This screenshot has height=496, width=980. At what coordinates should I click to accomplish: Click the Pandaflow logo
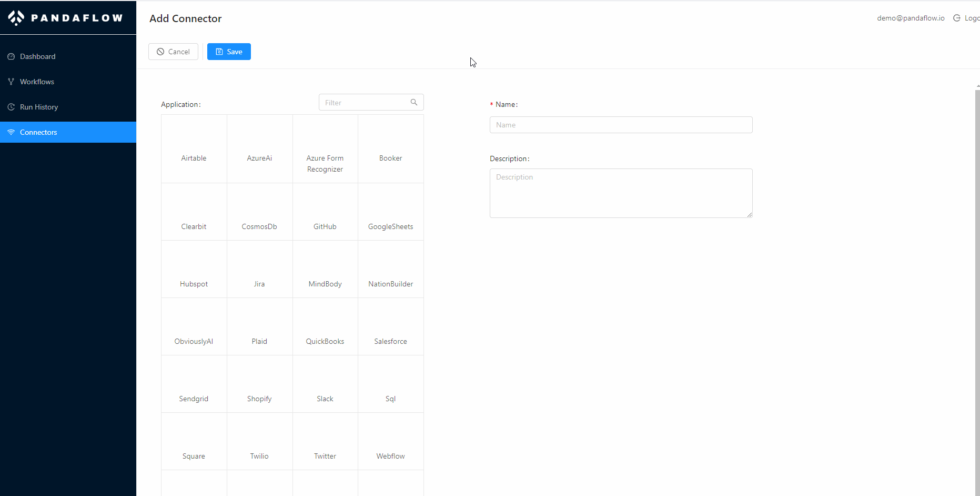point(65,18)
